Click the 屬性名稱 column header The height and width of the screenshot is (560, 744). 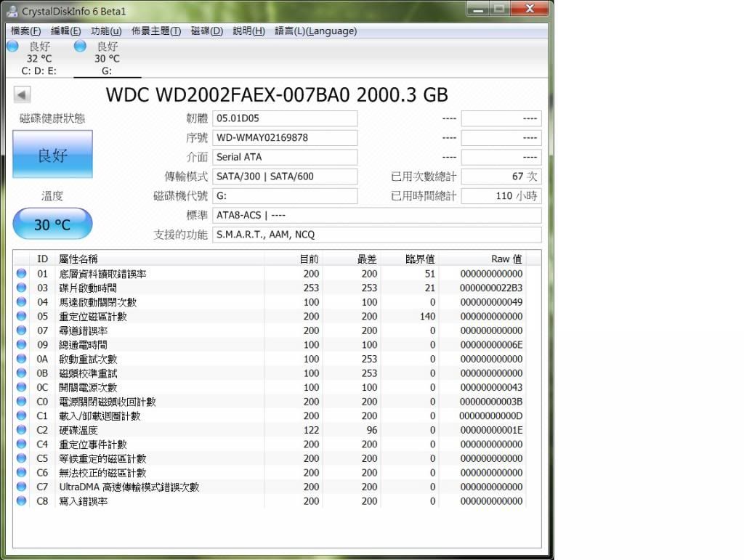point(160,259)
